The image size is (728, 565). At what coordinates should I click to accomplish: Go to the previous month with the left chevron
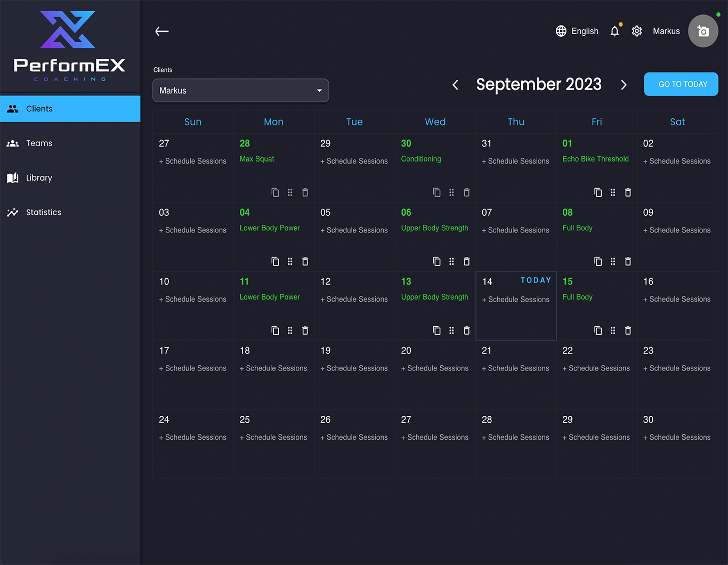[x=455, y=84]
